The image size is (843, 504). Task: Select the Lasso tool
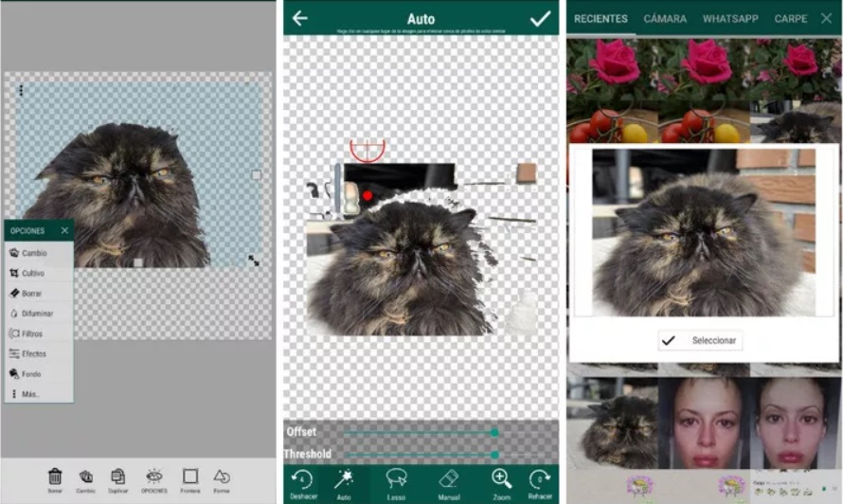(x=397, y=482)
